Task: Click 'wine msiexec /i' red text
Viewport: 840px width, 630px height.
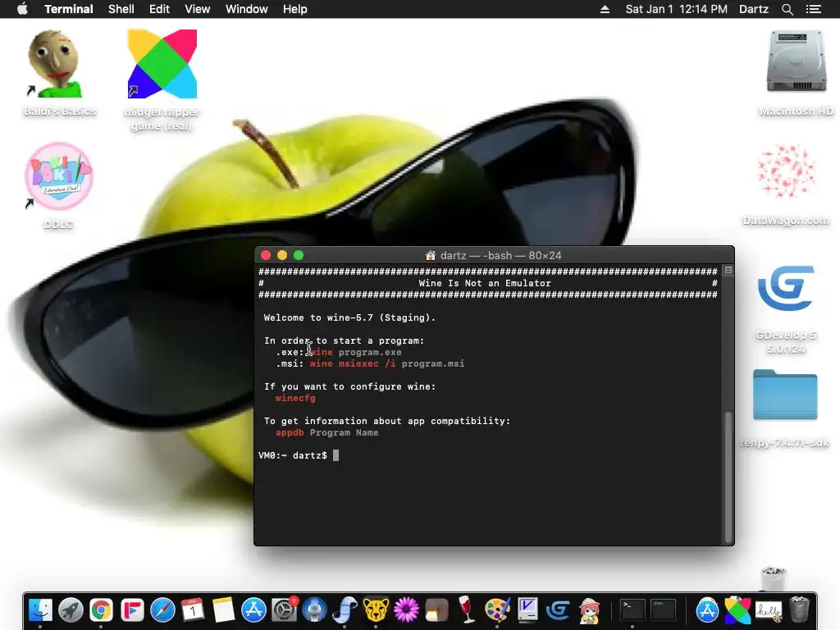Action: click(x=353, y=363)
